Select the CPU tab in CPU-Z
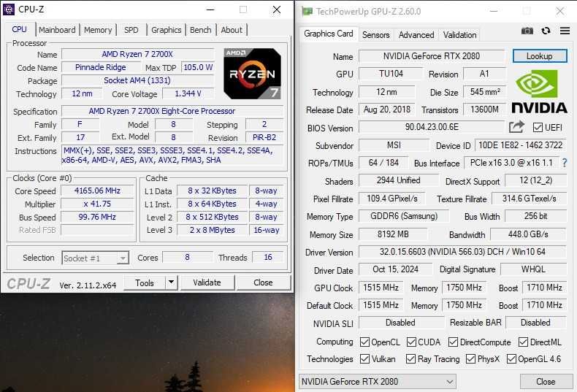Screen dimensions: 577x392 pyautogui.click(x=19, y=29)
